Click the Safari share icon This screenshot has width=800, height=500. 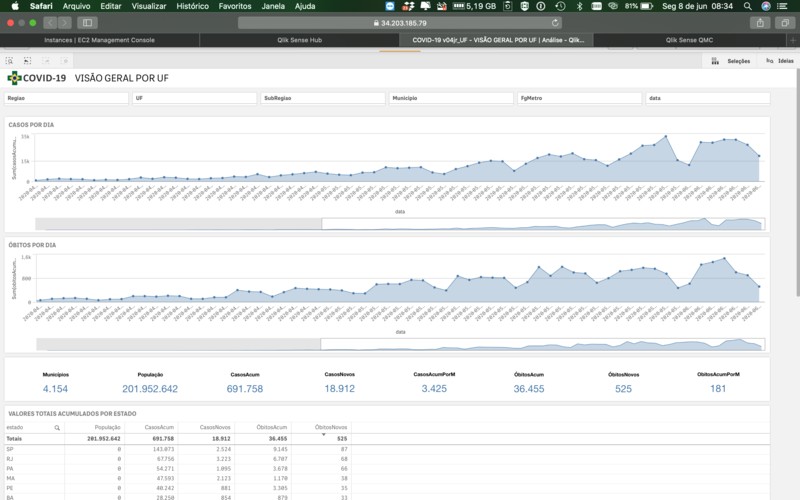(x=760, y=22)
